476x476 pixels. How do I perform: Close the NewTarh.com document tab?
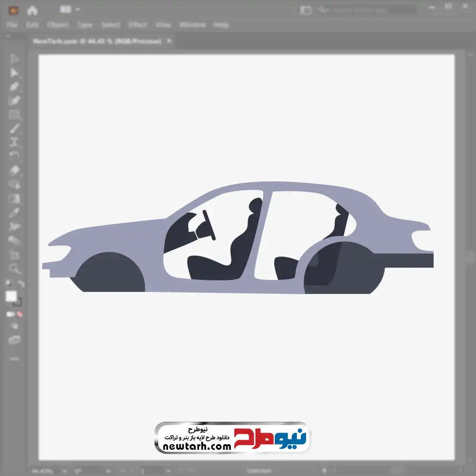[x=169, y=41]
